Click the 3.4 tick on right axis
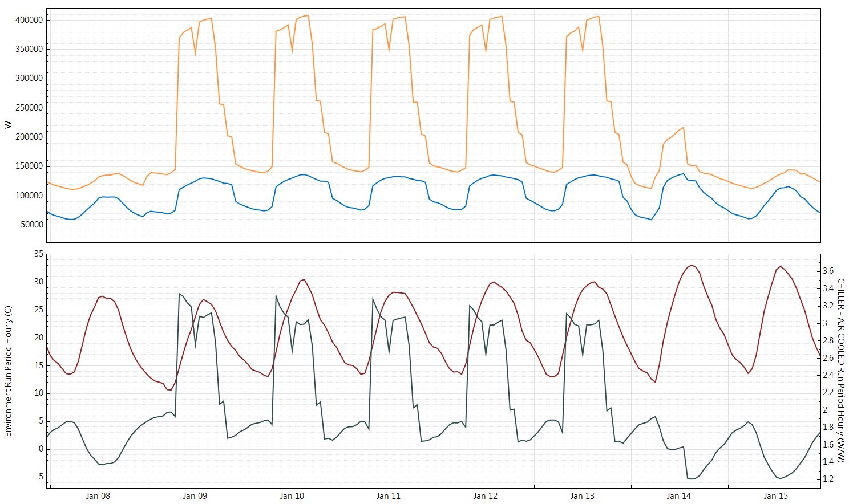The width and height of the screenshot is (849, 504). pyautogui.click(x=828, y=288)
